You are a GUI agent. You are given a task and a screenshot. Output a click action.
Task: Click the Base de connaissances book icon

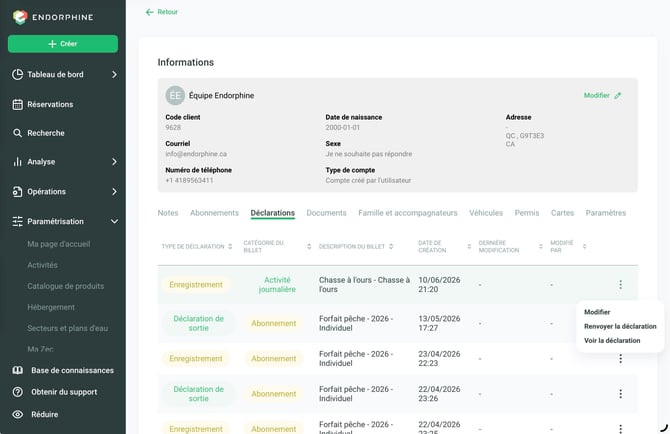(18, 370)
